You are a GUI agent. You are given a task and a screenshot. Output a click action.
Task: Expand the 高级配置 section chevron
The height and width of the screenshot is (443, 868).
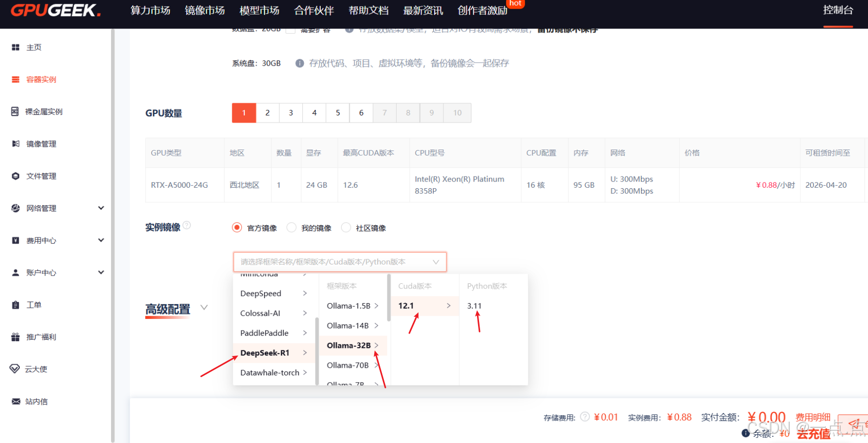pos(204,307)
